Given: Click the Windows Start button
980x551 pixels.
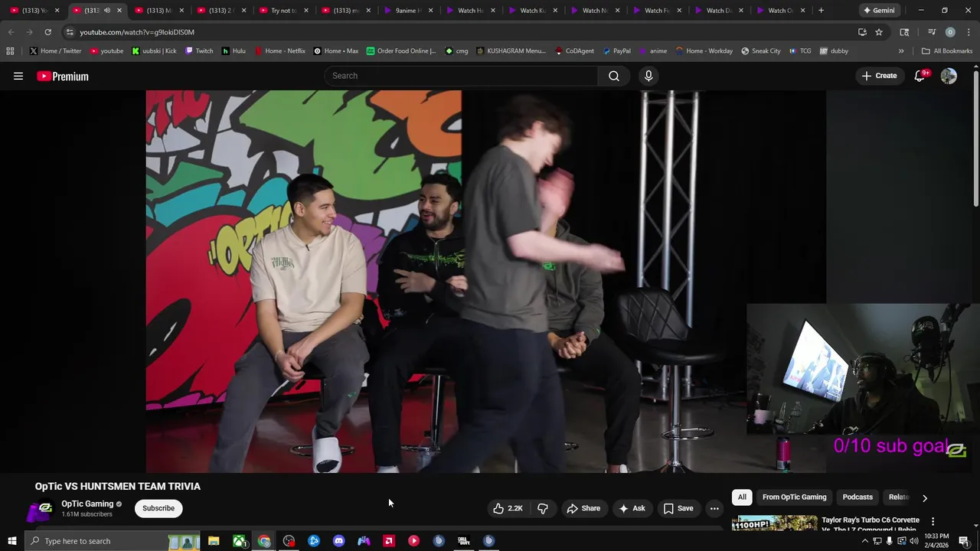Looking at the screenshot, I should pos(11,541).
